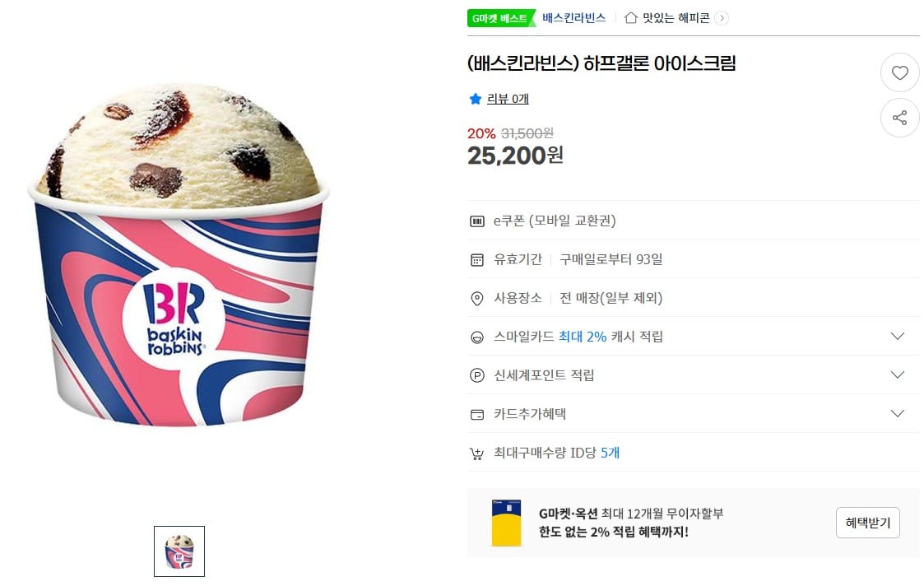Expand the 신세계포인트 적립 section
Screen dimensions: 924x586
click(x=898, y=375)
